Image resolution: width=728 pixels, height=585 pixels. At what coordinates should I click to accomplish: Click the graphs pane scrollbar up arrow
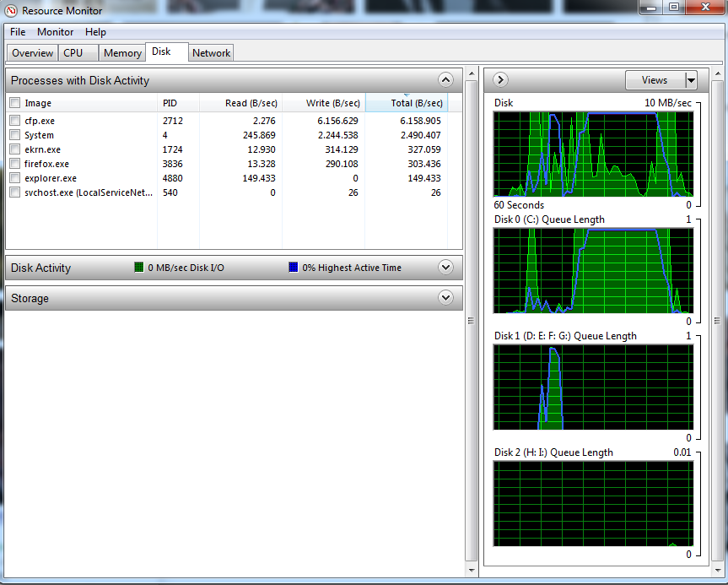coord(718,73)
